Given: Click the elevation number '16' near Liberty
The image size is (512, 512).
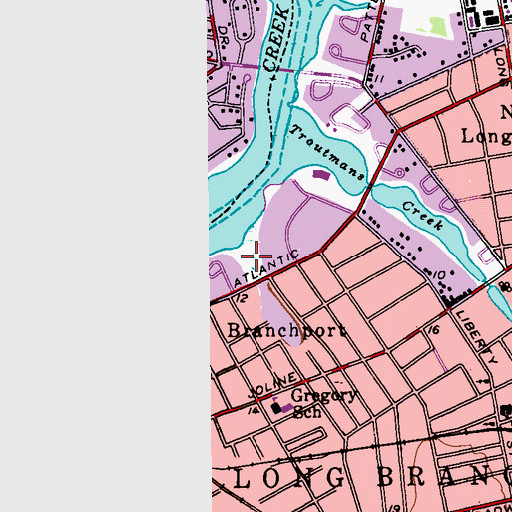Looking at the screenshot, I should click(433, 330).
